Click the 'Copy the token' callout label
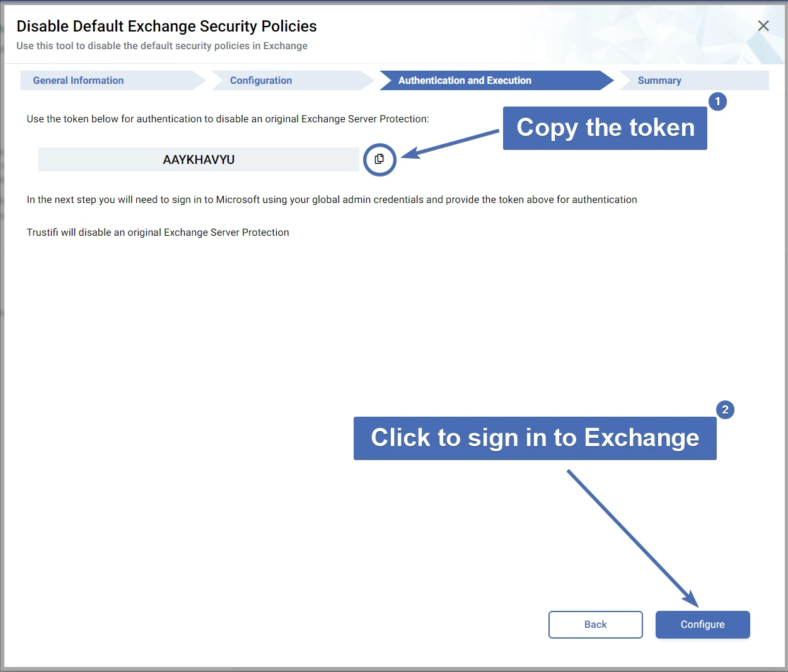 605,128
